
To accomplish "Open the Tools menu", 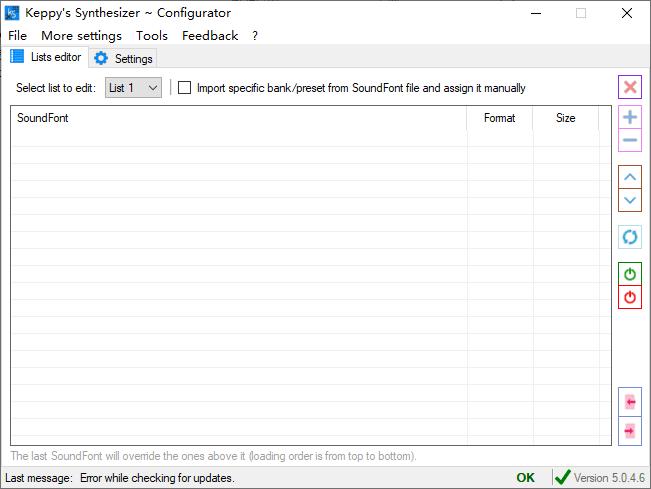I will click(x=152, y=36).
